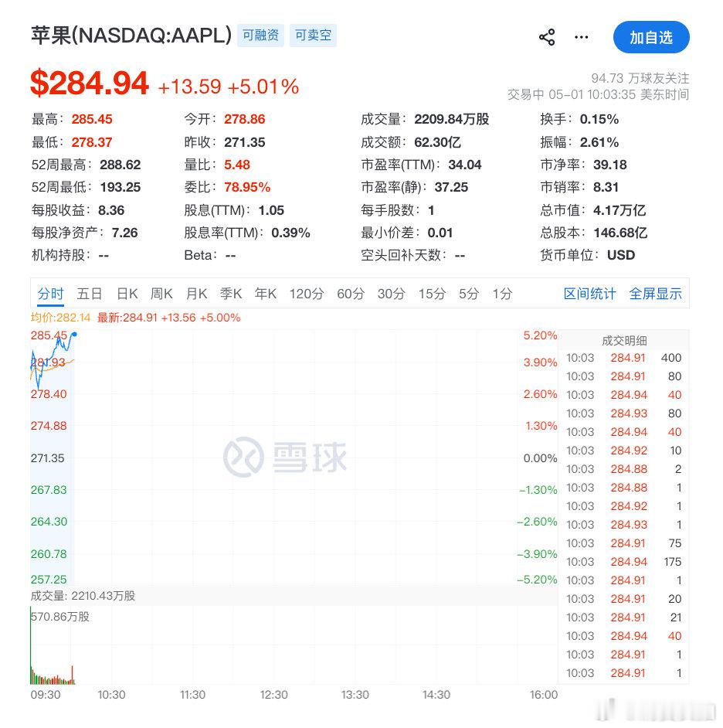Select the 1分 interval tab
The height and width of the screenshot is (728, 723).
coord(503,294)
